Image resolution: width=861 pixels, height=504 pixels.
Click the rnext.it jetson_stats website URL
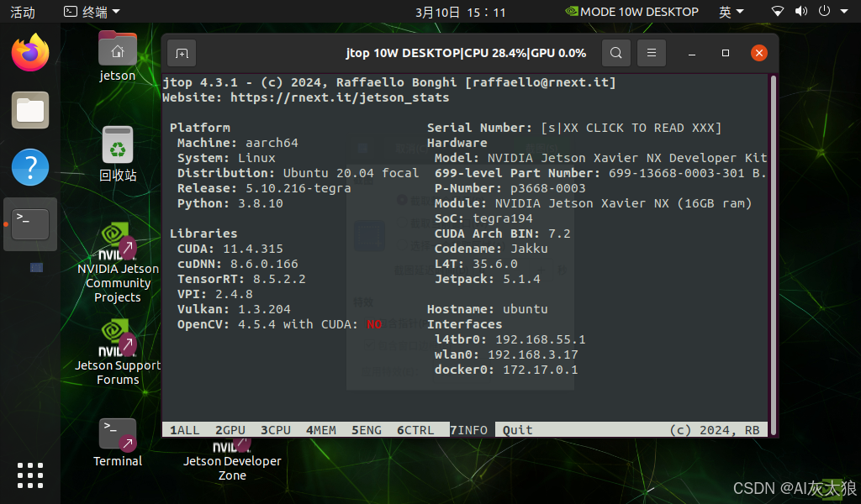point(340,97)
